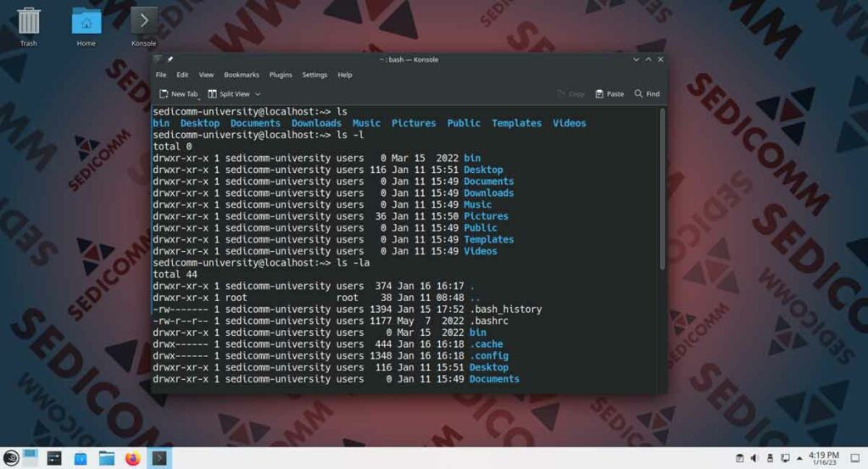868x469 pixels.
Task: Expand the Split View dropdown arrow
Action: point(258,94)
